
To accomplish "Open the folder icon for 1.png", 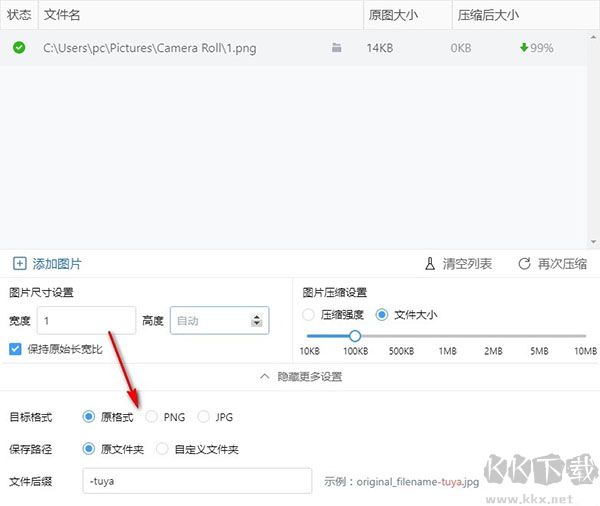I will pyautogui.click(x=336, y=48).
